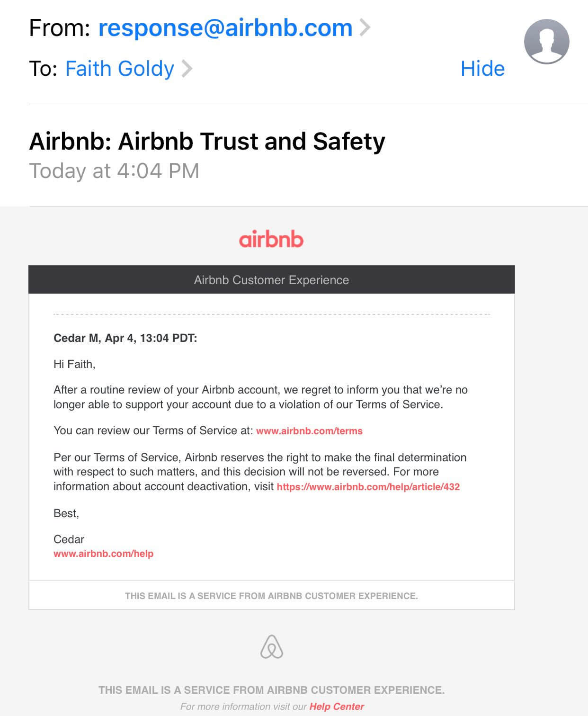
Task: Expand recipient chevron next to Faith Goldy
Action: [x=187, y=68]
